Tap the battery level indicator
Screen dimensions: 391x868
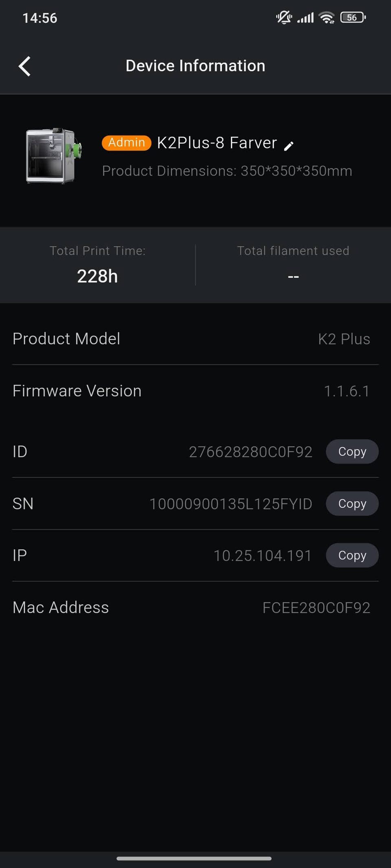tap(353, 17)
